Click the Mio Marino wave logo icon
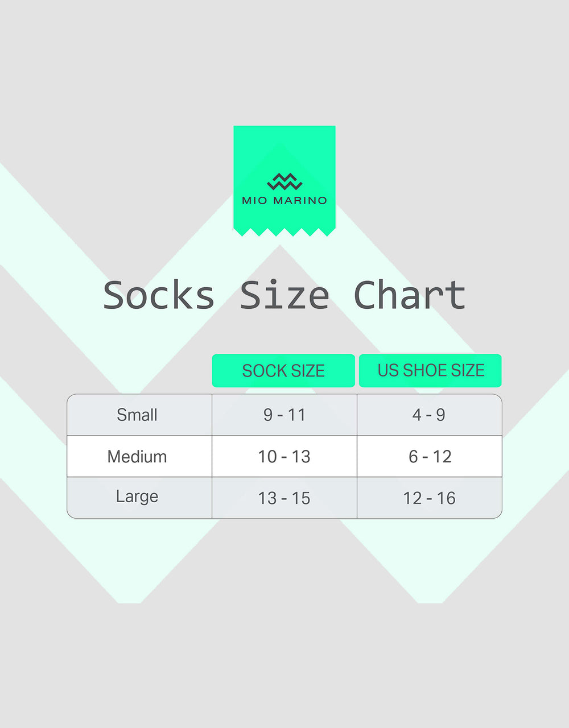The image size is (569, 728). coord(284,182)
